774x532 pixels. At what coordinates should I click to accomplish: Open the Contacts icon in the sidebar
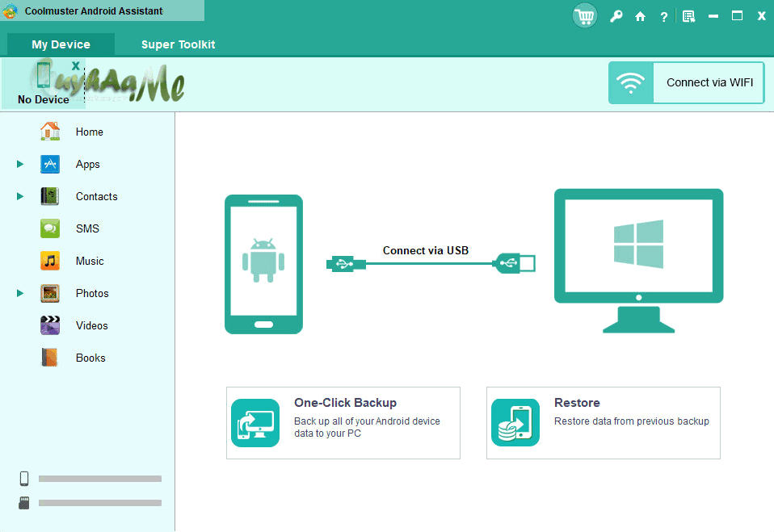pos(49,196)
